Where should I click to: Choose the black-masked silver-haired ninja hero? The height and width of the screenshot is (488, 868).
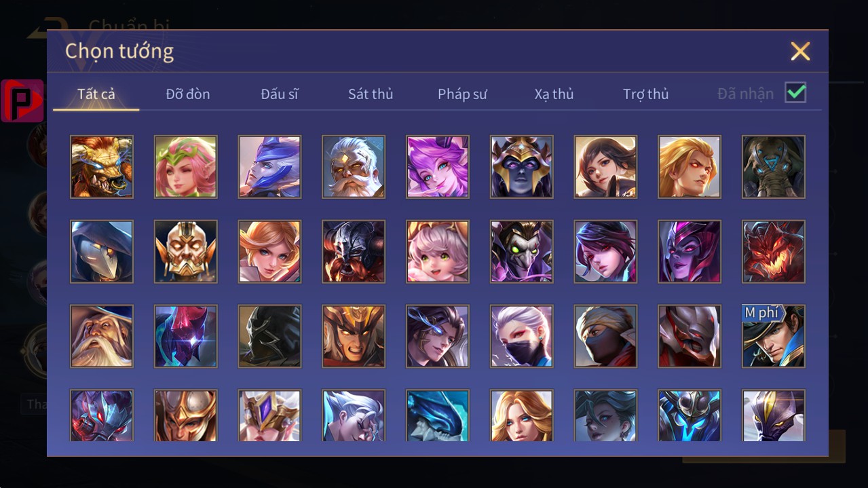coord(522,337)
